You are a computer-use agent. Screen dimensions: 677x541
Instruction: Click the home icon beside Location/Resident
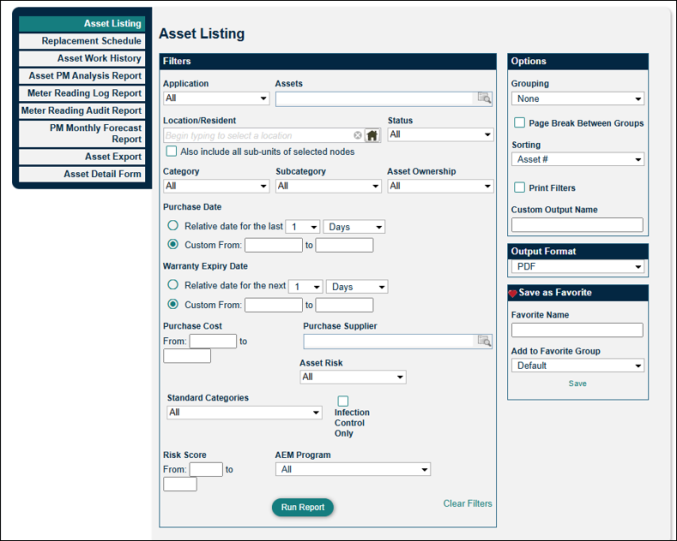tap(372, 136)
